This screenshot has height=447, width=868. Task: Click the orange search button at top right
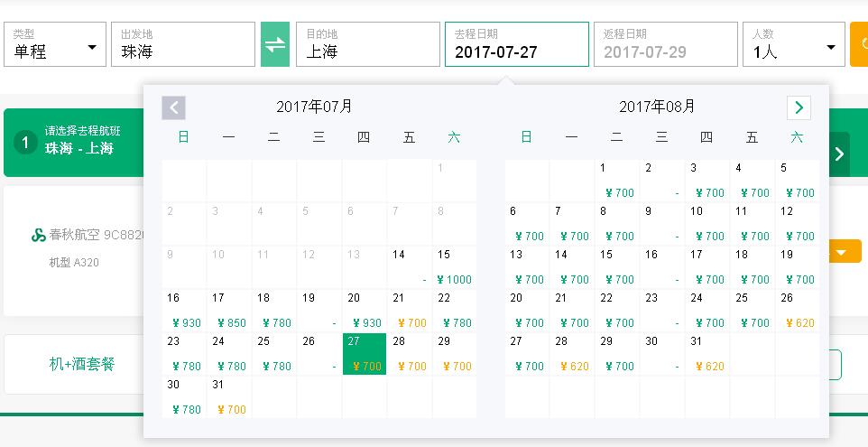click(x=858, y=44)
